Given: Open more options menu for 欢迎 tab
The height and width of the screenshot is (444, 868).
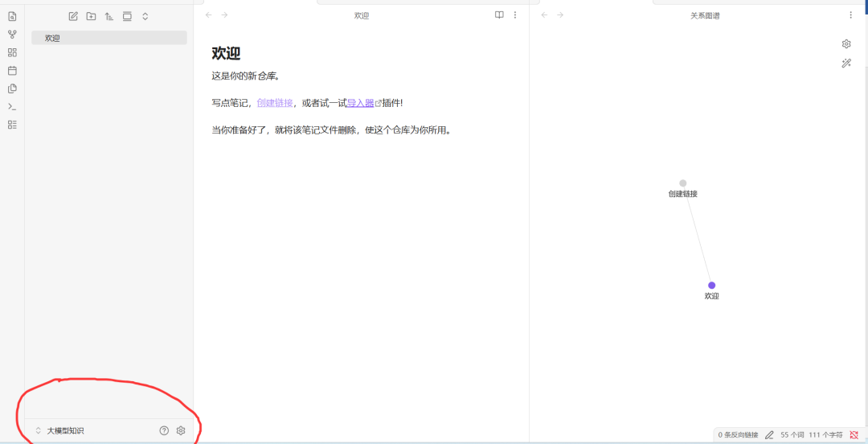Looking at the screenshot, I should pos(515,15).
